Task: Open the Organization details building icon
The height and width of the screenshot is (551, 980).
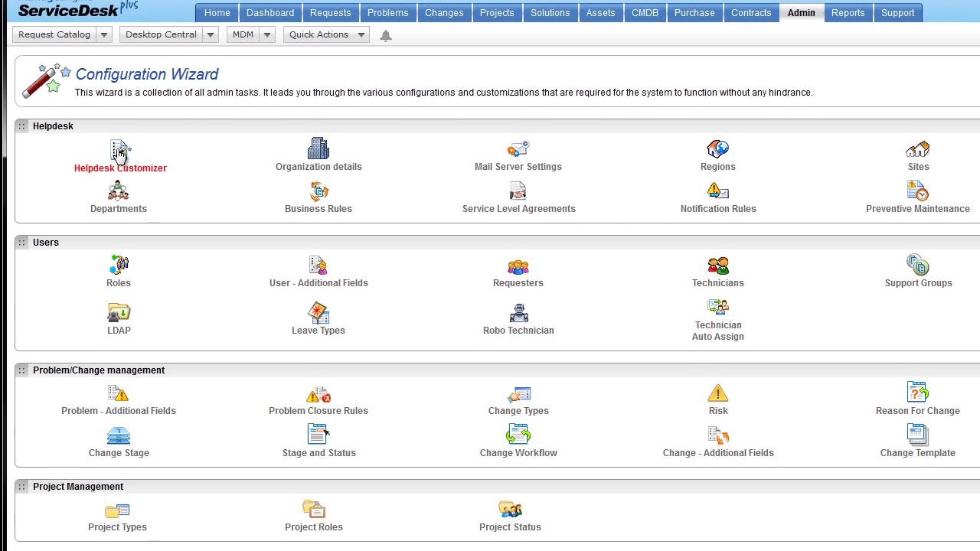Action: coord(318,148)
